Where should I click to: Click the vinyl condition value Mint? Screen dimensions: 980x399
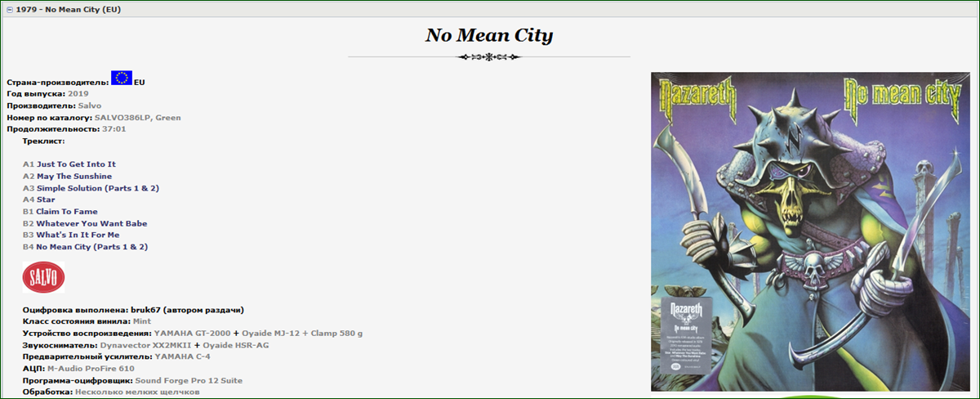[x=141, y=321]
